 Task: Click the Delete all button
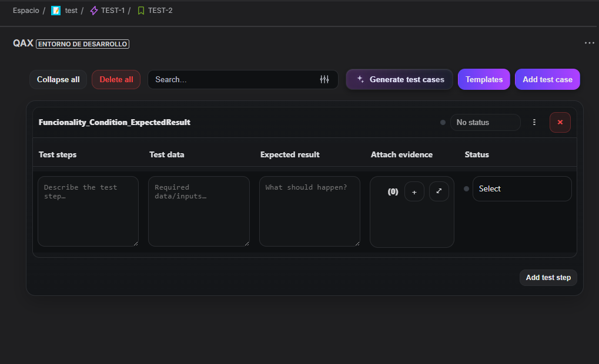coord(116,79)
